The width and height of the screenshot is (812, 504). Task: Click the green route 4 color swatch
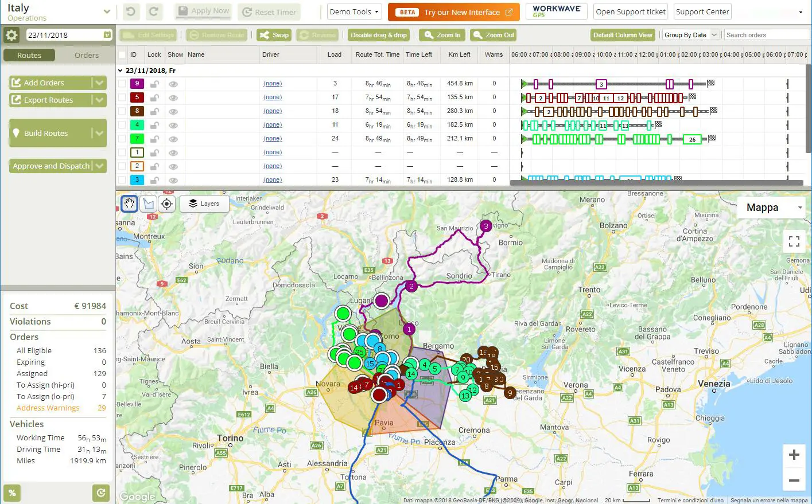pyautogui.click(x=137, y=125)
